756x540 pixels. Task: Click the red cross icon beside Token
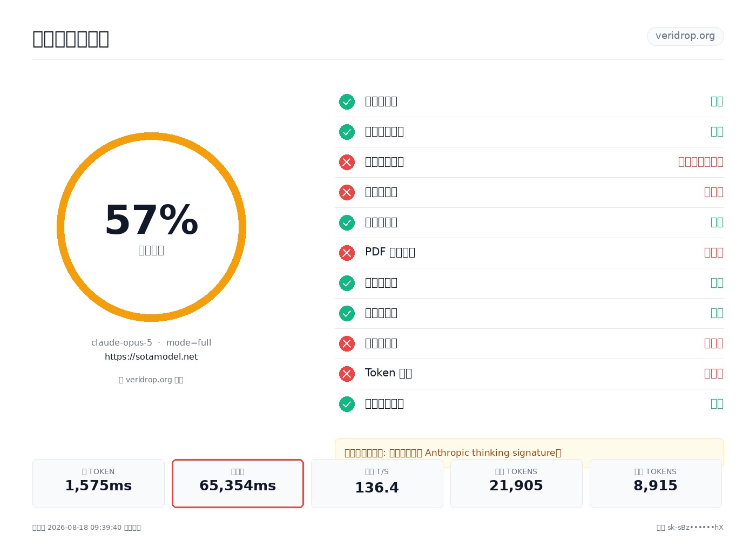(x=347, y=374)
